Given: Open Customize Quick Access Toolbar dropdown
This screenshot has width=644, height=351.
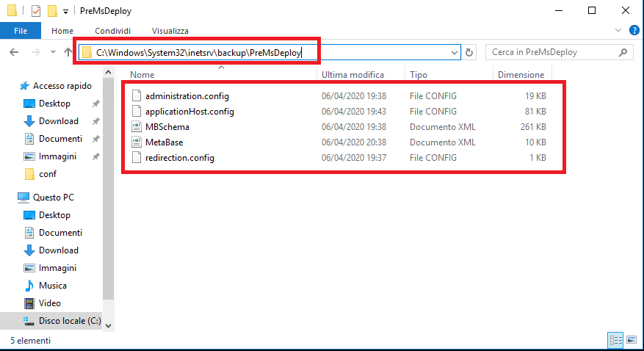Looking at the screenshot, I should click(x=65, y=12).
